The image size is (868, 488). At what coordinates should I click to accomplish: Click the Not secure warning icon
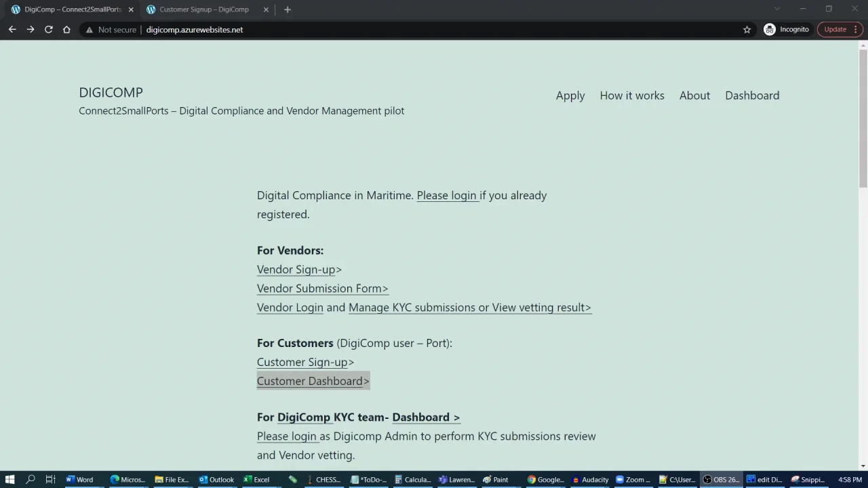point(89,30)
